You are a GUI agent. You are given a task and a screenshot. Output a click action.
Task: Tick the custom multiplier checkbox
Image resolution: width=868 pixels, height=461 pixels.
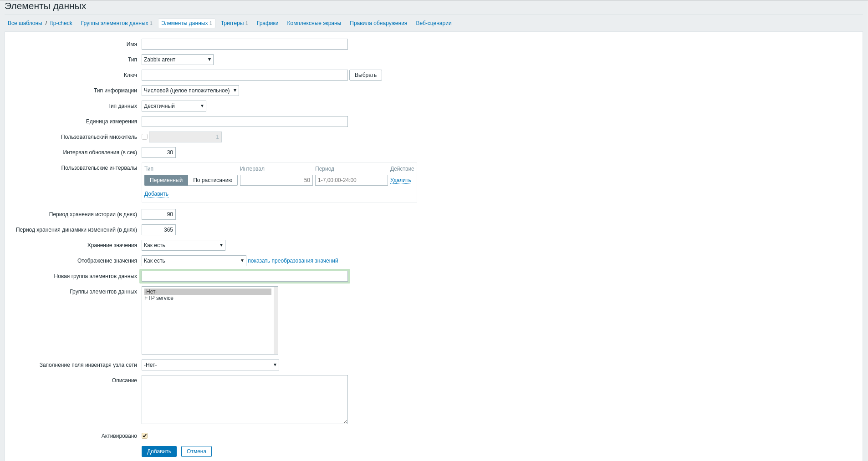tap(144, 137)
